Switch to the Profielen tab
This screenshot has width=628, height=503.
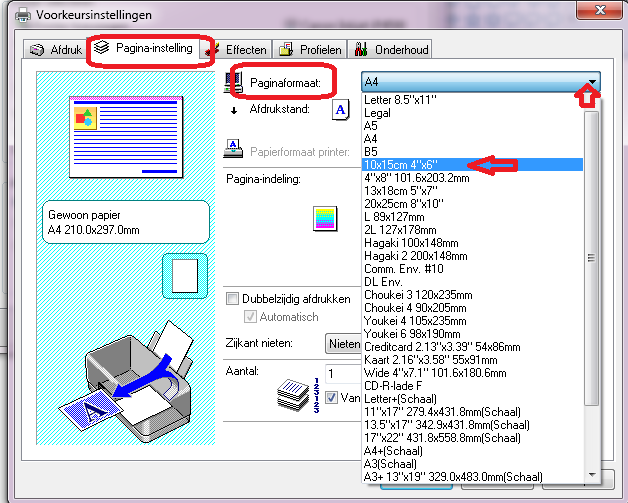pyautogui.click(x=310, y=49)
